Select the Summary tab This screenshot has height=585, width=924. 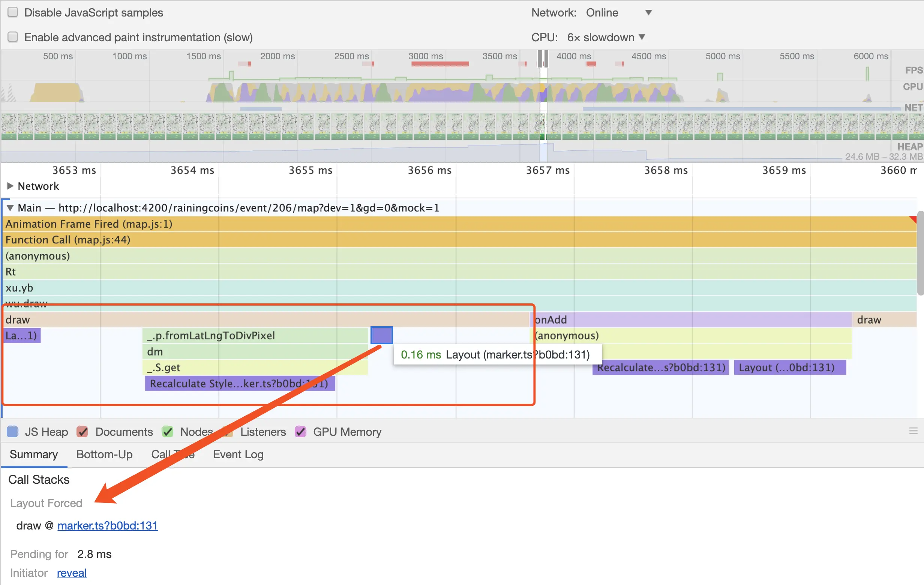point(34,454)
